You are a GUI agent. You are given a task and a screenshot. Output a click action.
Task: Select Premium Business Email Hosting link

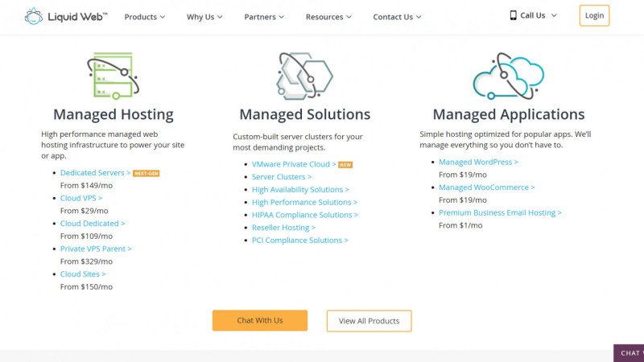click(x=500, y=213)
